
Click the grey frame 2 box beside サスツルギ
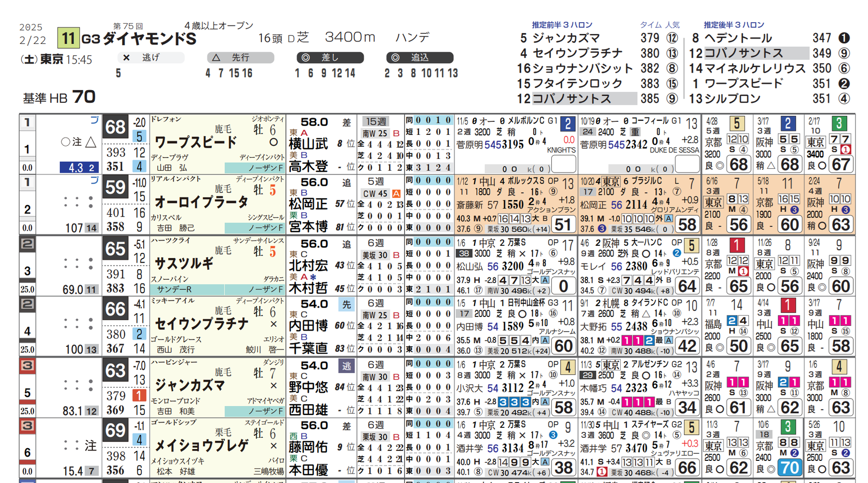point(27,244)
